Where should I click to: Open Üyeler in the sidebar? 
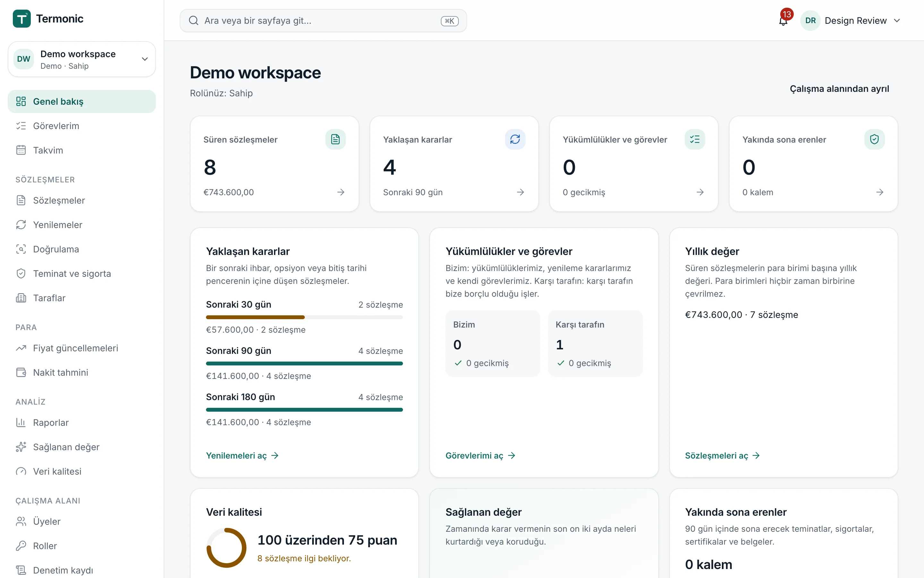pos(82,521)
